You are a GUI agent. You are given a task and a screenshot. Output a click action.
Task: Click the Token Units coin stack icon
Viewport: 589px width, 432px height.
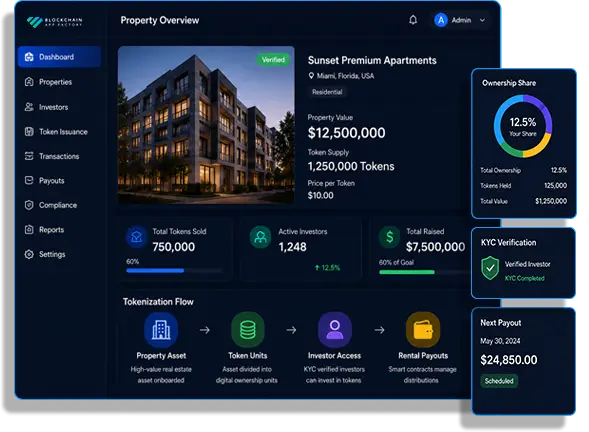(248, 330)
